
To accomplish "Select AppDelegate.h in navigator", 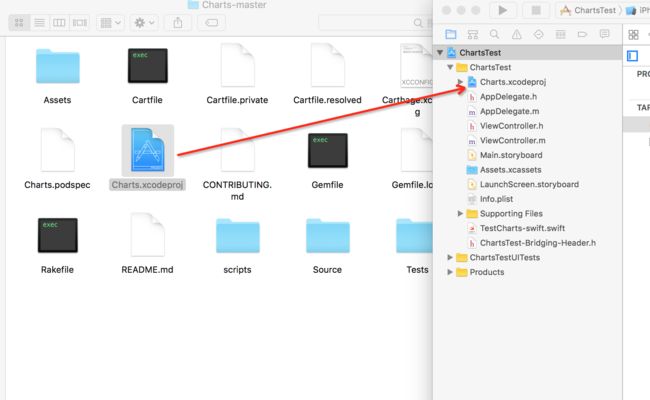I will click(x=508, y=97).
